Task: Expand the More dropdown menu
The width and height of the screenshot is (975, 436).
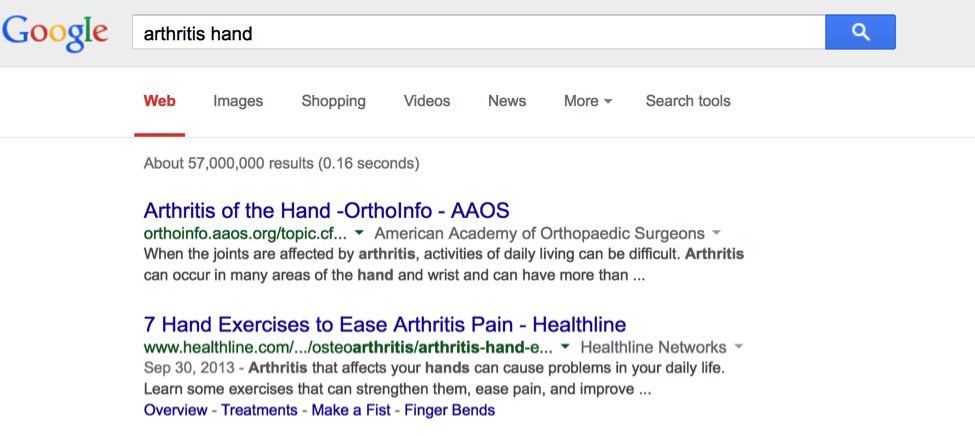Action: pos(588,101)
